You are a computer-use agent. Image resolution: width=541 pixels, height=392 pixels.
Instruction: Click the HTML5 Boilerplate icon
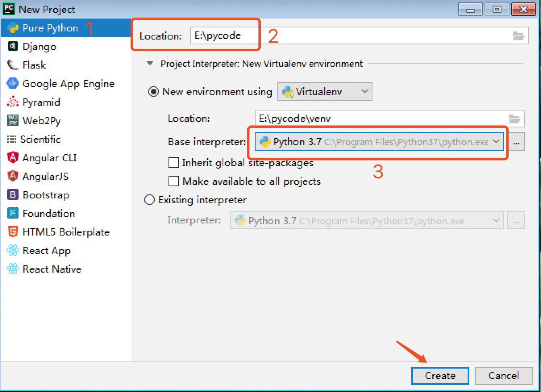point(13,231)
